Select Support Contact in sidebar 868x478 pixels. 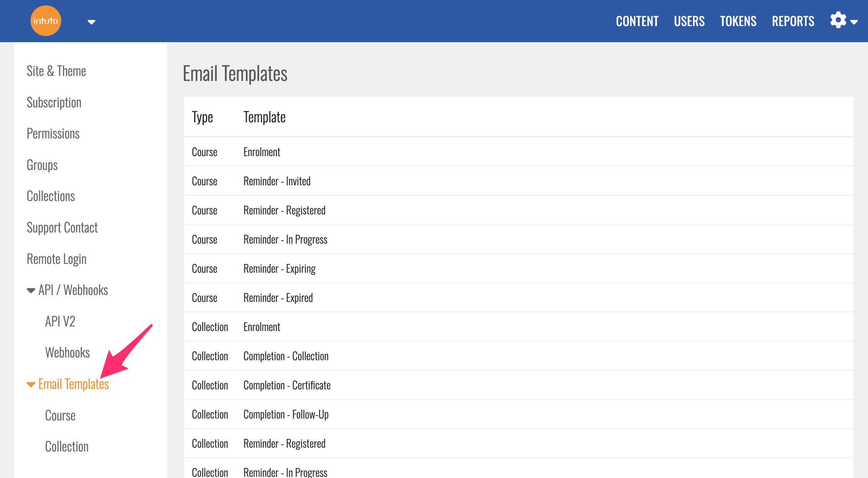point(62,227)
